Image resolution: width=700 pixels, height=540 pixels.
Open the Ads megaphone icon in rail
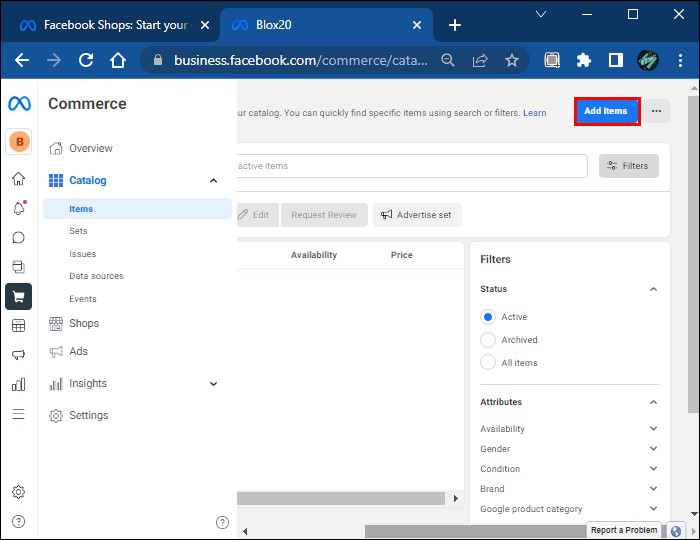pyautogui.click(x=18, y=355)
